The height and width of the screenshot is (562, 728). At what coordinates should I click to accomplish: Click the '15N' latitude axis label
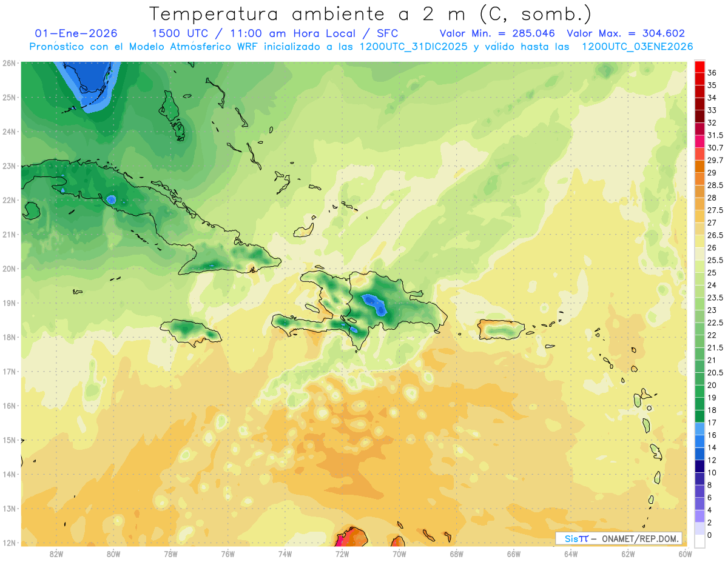pyautogui.click(x=9, y=440)
